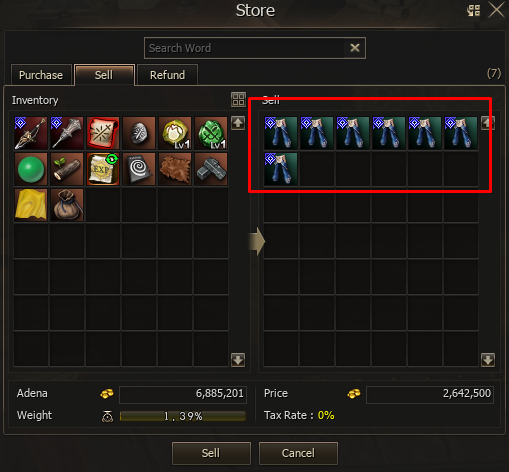Toggle the inventory grid view icon
Screen dimensions: 509x472
coord(238,99)
